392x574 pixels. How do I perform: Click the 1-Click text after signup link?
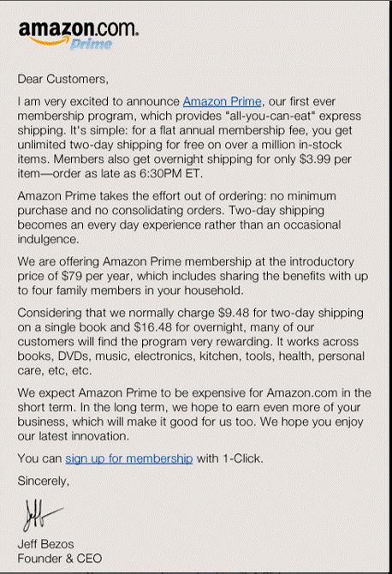tap(243, 458)
